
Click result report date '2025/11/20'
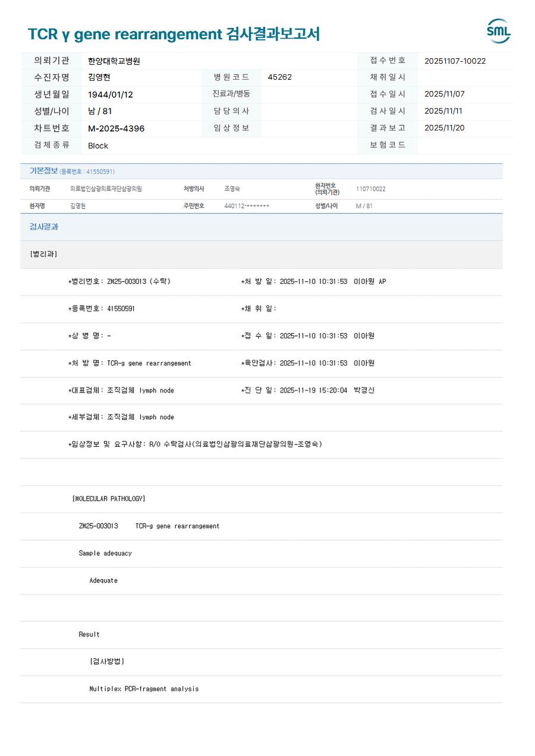pyautogui.click(x=444, y=128)
